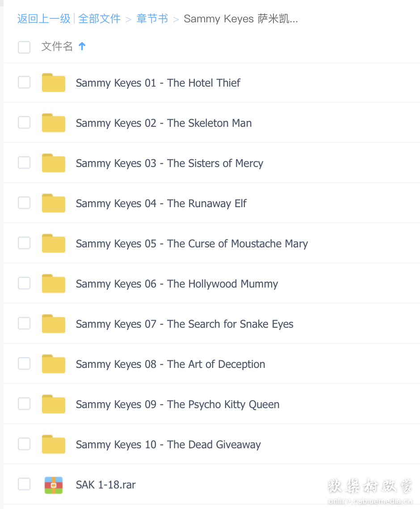
Task: Check the select-all checkbox in the header
Action: [24, 47]
